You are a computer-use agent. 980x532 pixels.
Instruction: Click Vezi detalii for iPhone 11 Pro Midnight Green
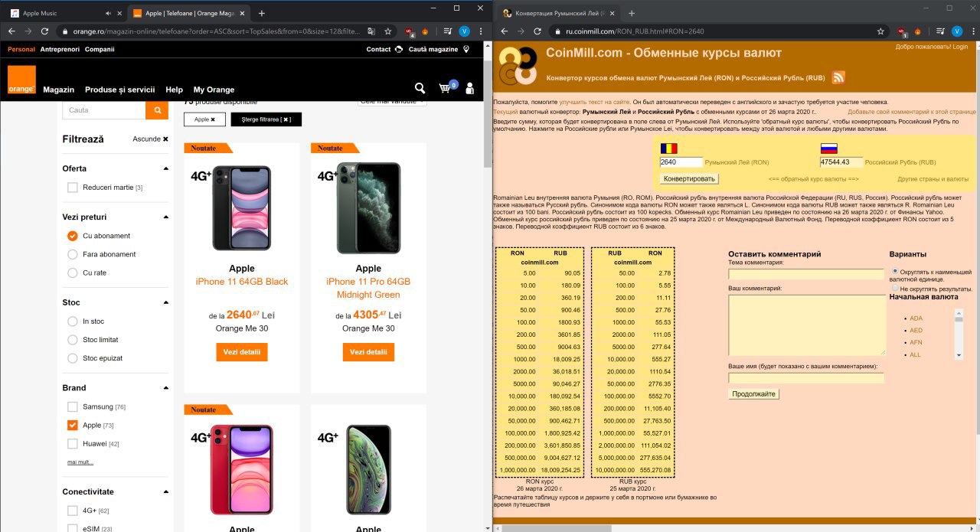point(368,352)
